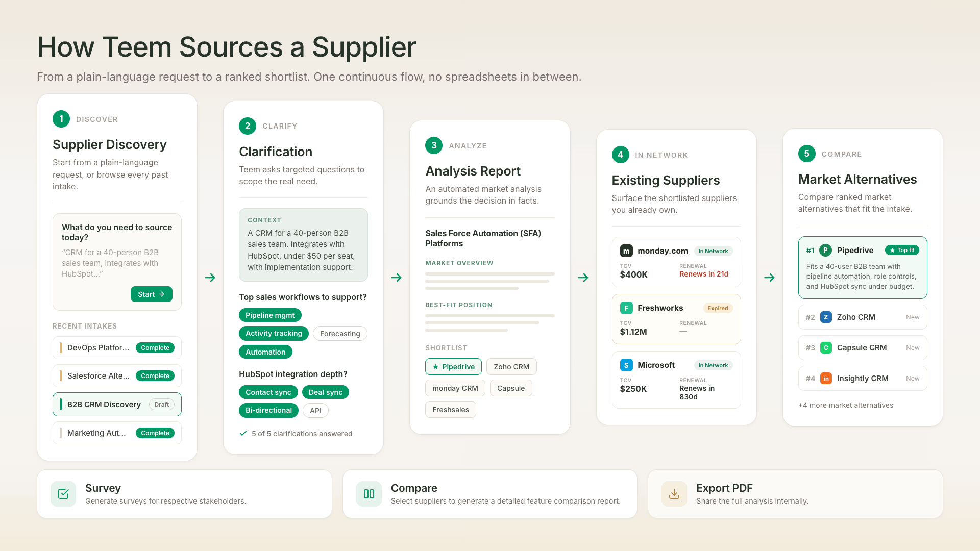Open the Freshworks expired supplier card

[676, 319]
